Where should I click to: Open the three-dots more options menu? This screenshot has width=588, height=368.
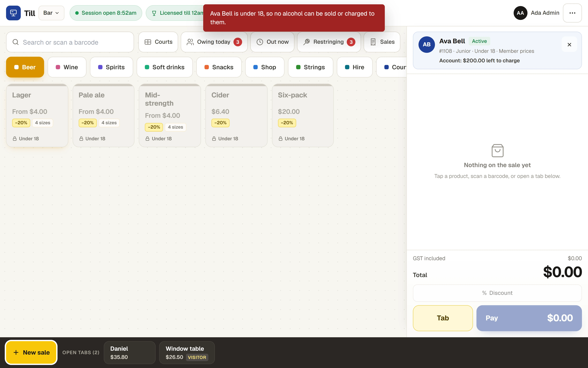(x=572, y=13)
